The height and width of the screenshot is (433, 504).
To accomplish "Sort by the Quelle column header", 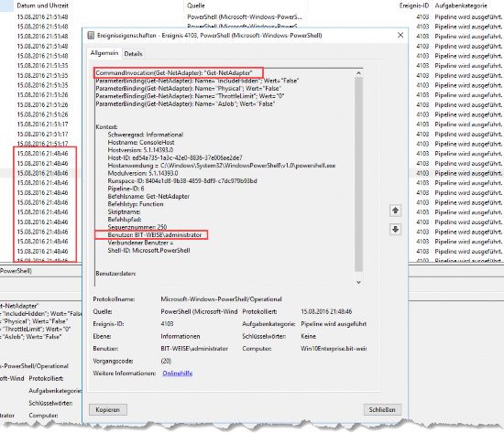I will click(196, 5).
